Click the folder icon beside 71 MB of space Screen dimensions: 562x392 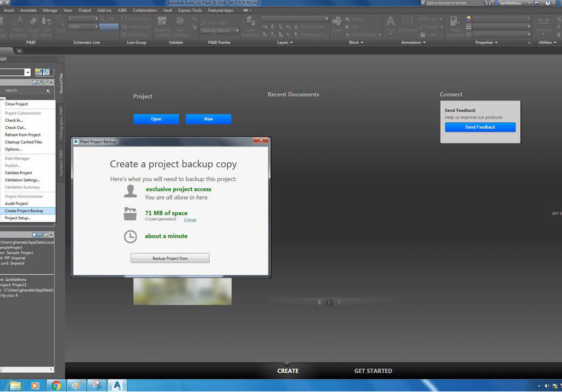[130, 214]
